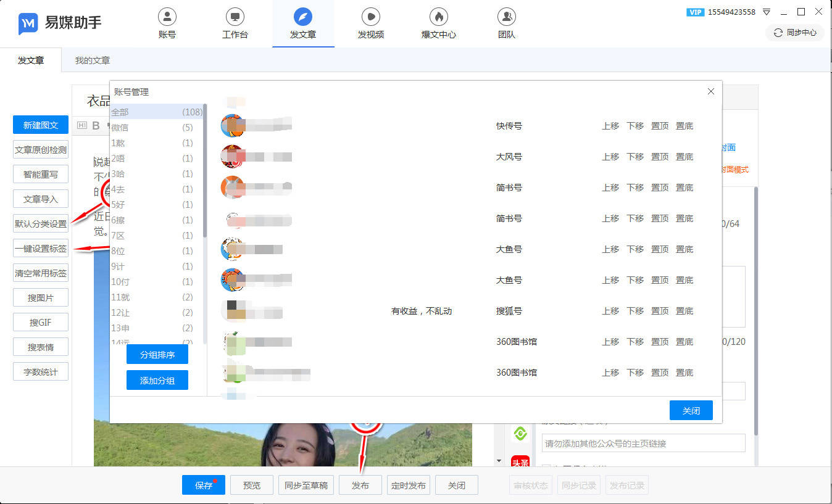Viewport: 832px width, 504px height.
Task: Switch to the 我的文章 tab
Action: point(93,60)
